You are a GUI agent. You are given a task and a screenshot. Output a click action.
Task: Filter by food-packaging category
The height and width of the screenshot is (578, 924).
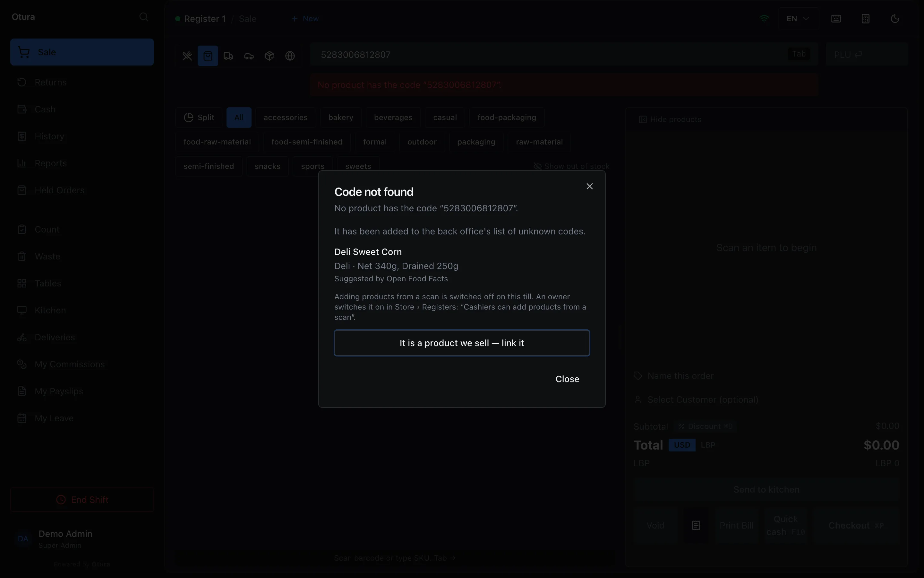(x=507, y=117)
